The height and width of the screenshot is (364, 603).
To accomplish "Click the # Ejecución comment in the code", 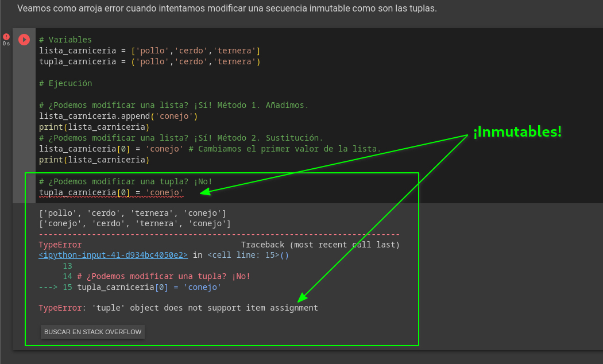I will (x=65, y=83).
